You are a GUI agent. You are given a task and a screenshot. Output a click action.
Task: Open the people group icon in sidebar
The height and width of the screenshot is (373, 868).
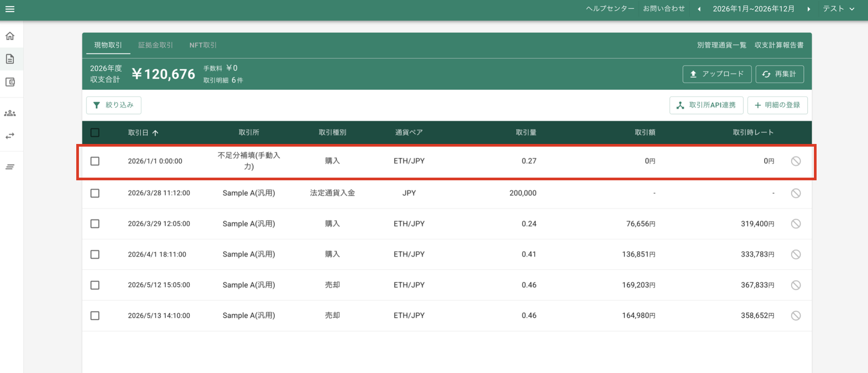[x=10, y=113]
